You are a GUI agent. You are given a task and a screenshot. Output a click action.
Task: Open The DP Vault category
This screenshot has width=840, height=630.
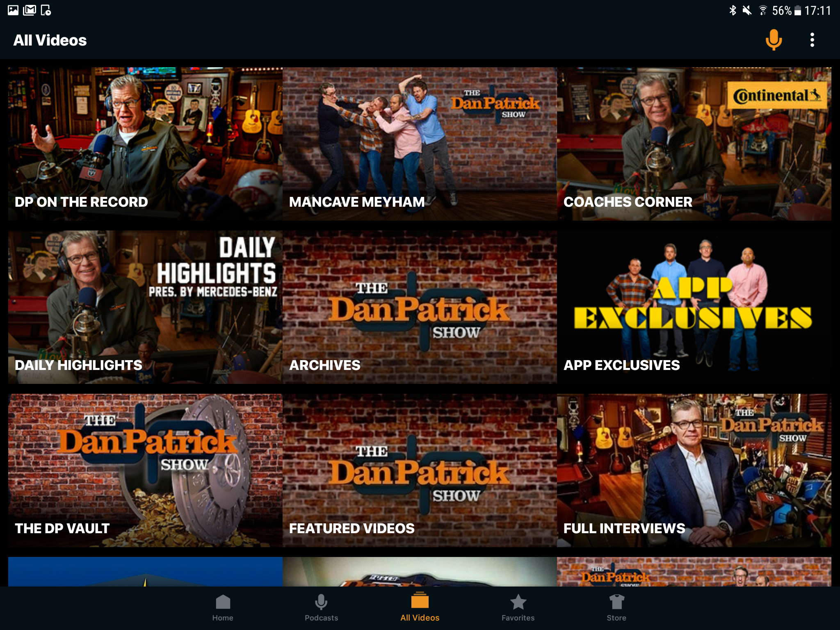click(145, 470)
